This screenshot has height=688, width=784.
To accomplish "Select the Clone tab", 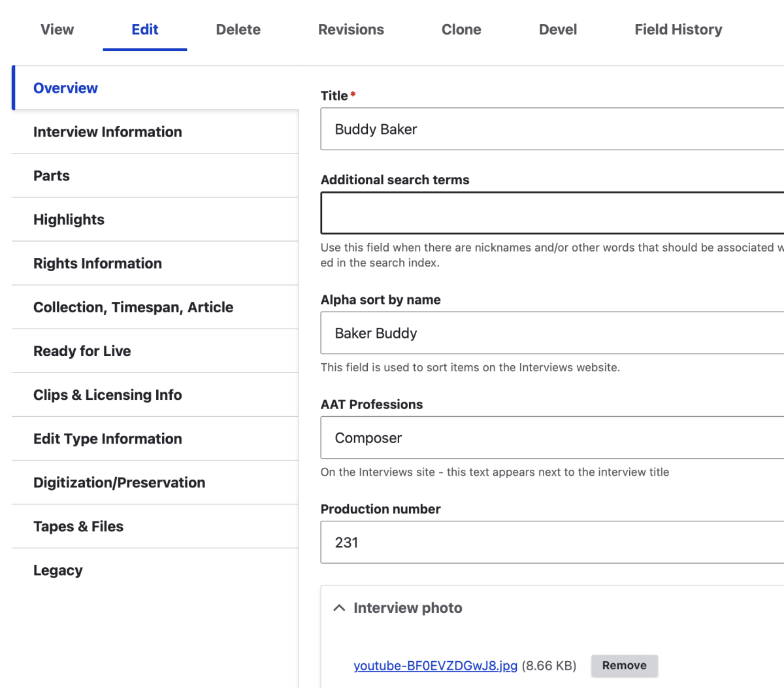I will pos(461,29).
